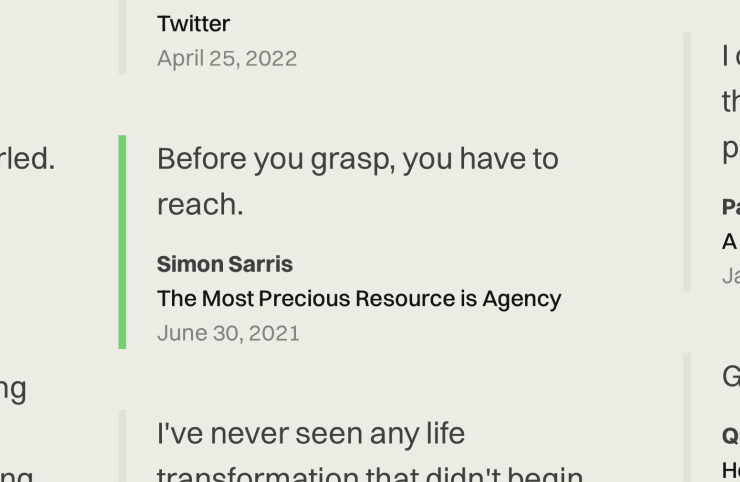Select the "Before you grasp" quote text
The image size is (740, 482).
click(x=358, y=181)
